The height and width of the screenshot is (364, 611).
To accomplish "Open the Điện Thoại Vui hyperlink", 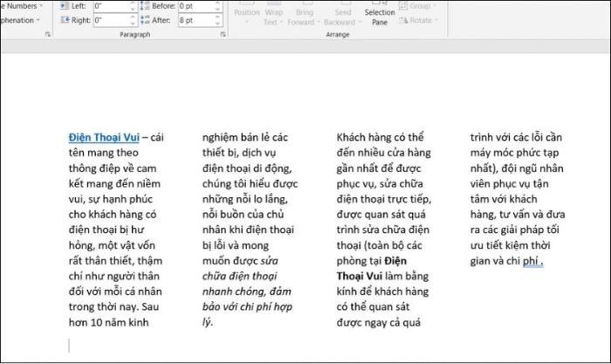I will pyautogui.click(x=104, y=138).
